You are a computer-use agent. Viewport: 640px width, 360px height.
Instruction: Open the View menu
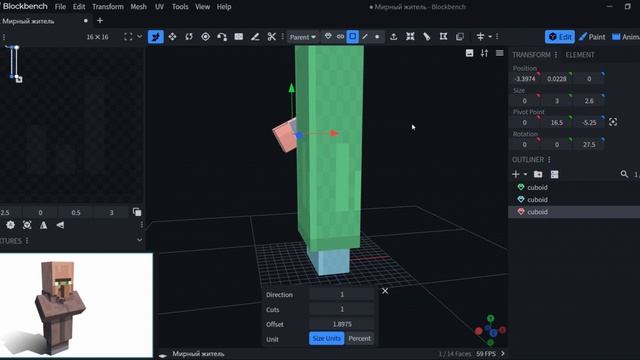(202, 7)
